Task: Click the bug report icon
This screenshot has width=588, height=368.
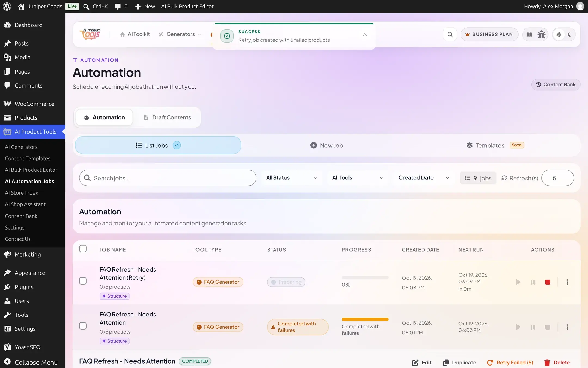Action: click(541, 34)
